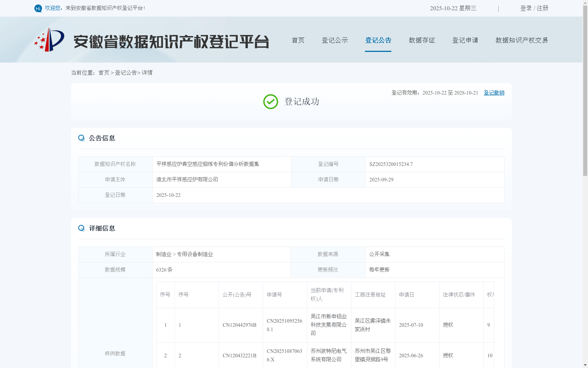Select the 登记公告 navigation tab
Viewport: 588px width, 368px height.
tap(378, 40)
